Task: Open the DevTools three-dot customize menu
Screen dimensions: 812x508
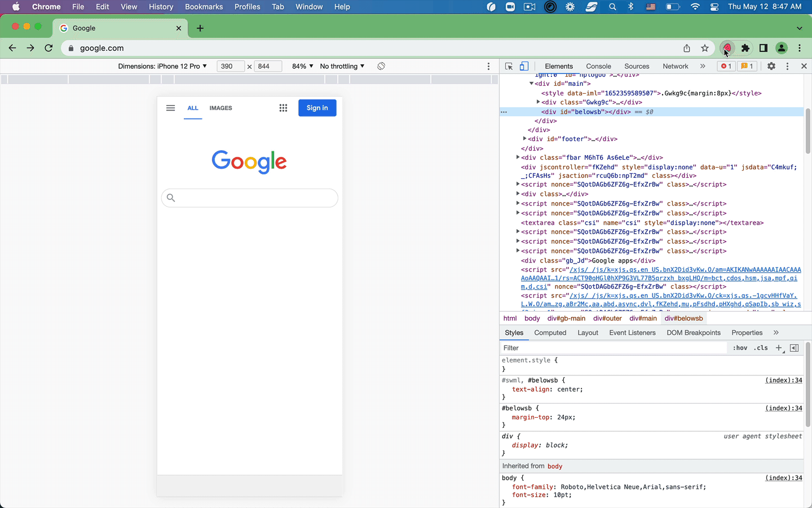Action: (787, 66)
